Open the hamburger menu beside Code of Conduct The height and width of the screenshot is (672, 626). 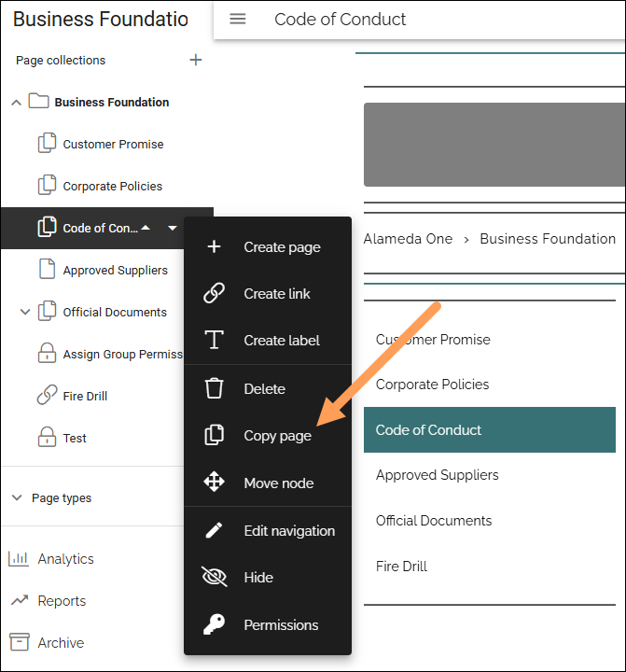click(237, 19)
